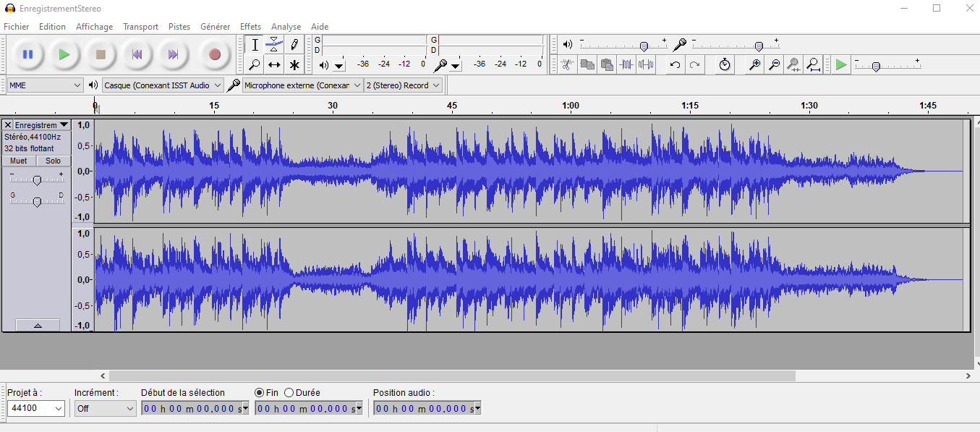Start playback with the green Play button
Screen dimensions: 980x432
click(x=64, y=54)
